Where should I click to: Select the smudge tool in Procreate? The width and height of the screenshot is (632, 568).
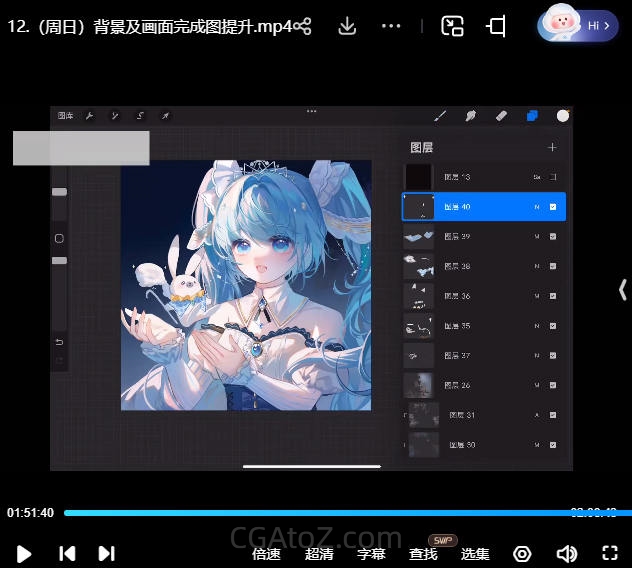click(470, 116)
